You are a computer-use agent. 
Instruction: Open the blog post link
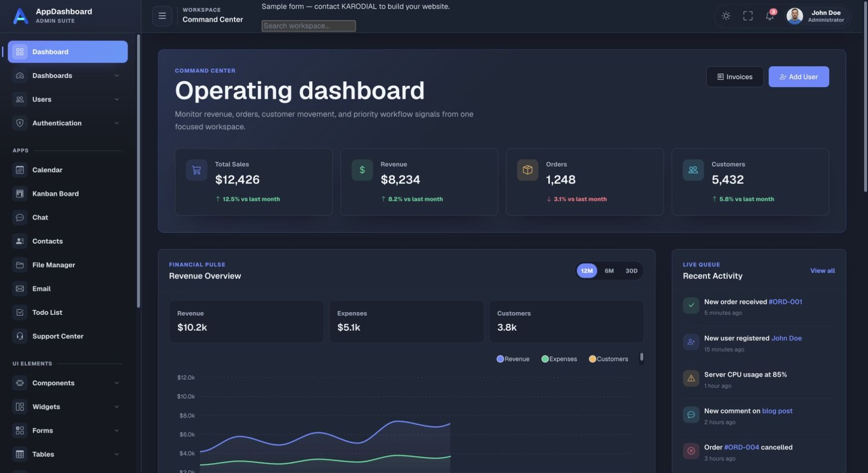coord(777,411)
